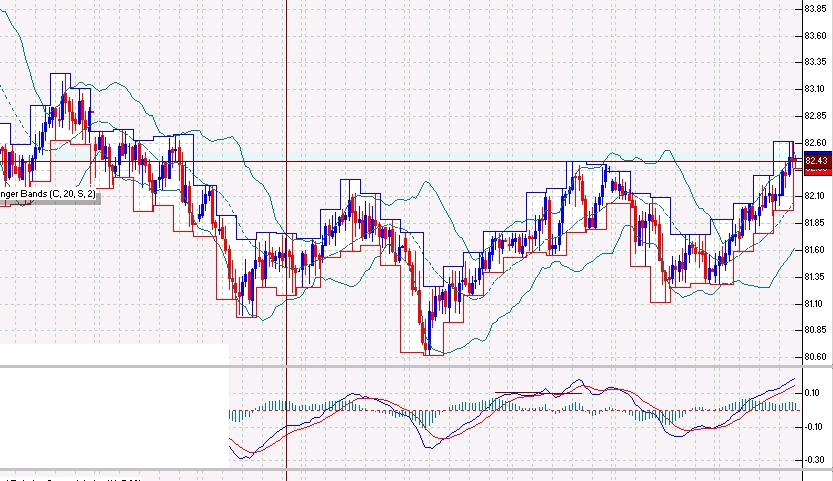Click the 83.60 price axis label
This screenshot has height=481, width=833.
pyautogui.click(x=815, y=36)
